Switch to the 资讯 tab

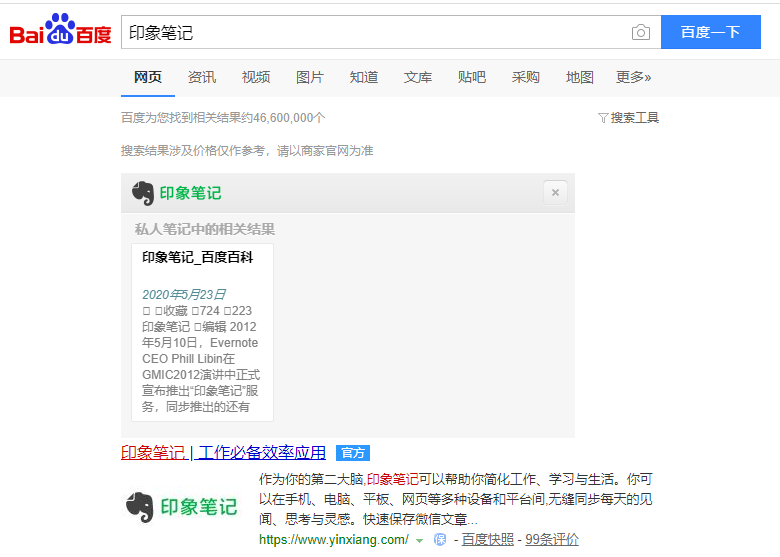[x=202, y=77]
